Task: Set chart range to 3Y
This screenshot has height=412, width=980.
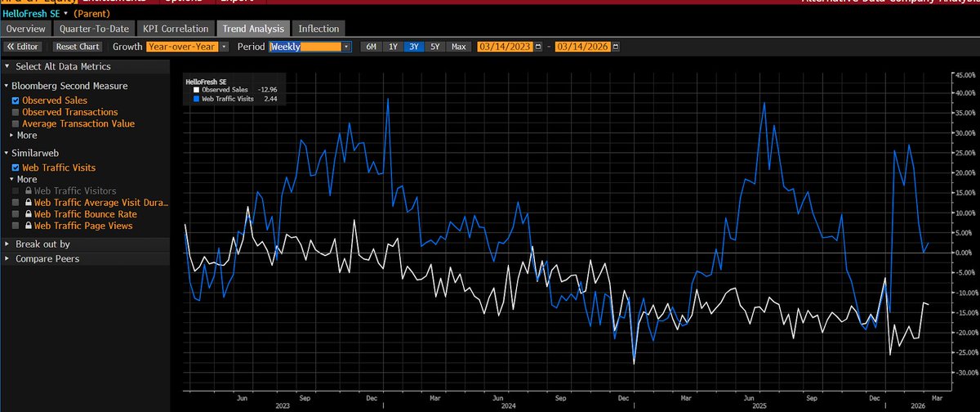Action: point(414,47)
